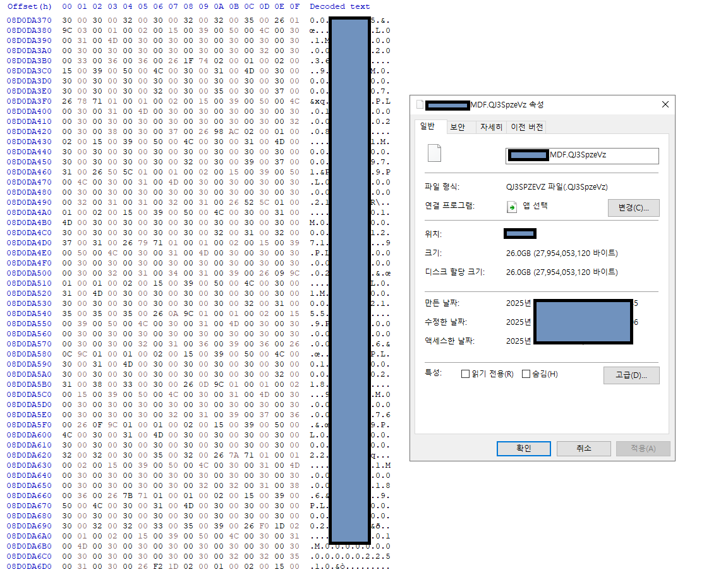Select offset row 08D0DA380

[x=29, y=30]
